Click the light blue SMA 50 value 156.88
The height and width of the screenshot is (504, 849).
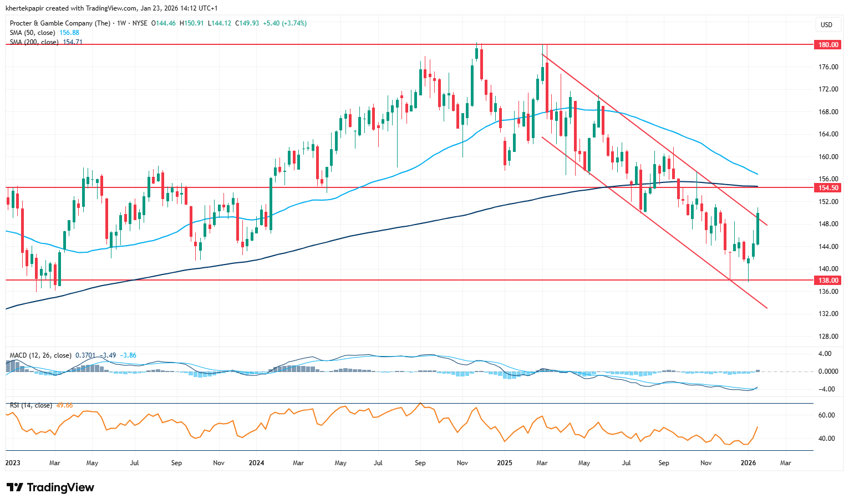(x=69, y=33)
